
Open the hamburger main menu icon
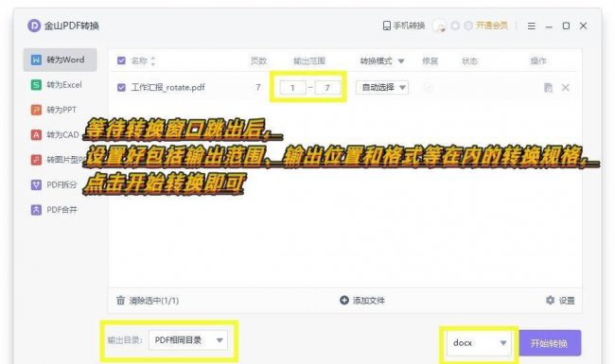click(532, 26)
